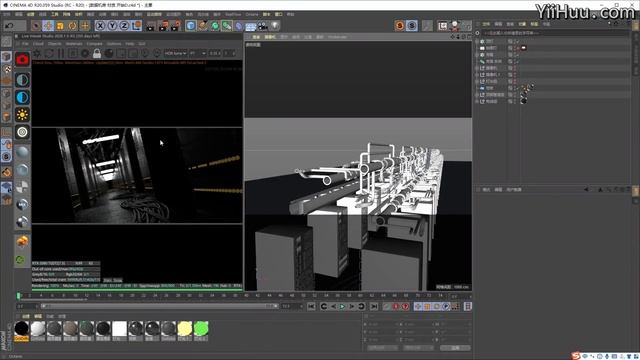Open the Edit Render Settings icon
The image size is (640, 360).
click(x=176, y=26)
